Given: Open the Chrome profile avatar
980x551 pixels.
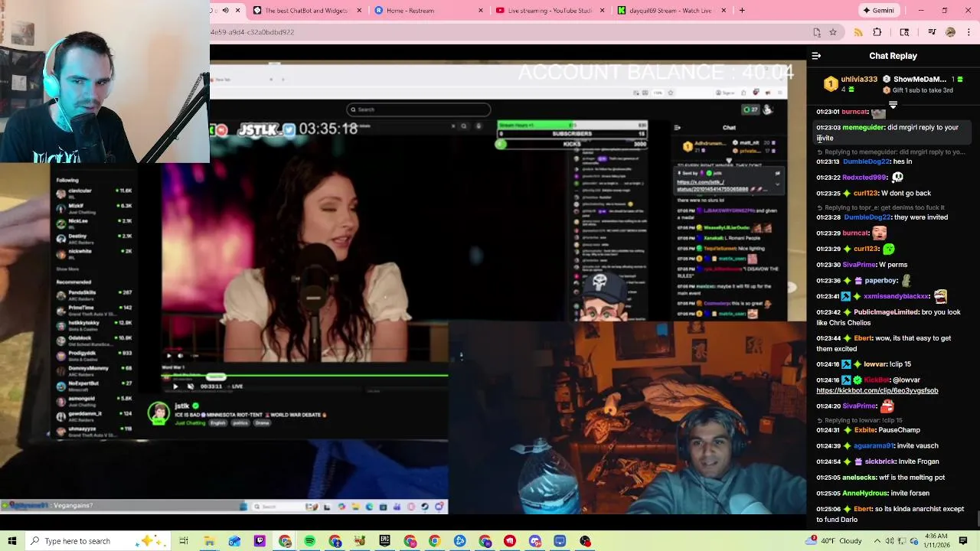Looking at the screenshot, I should point(950,32).
